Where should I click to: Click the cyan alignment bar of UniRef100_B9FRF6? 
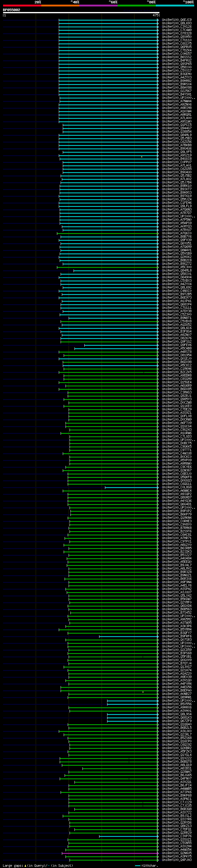pyautogui.click(x=129, y=636)
